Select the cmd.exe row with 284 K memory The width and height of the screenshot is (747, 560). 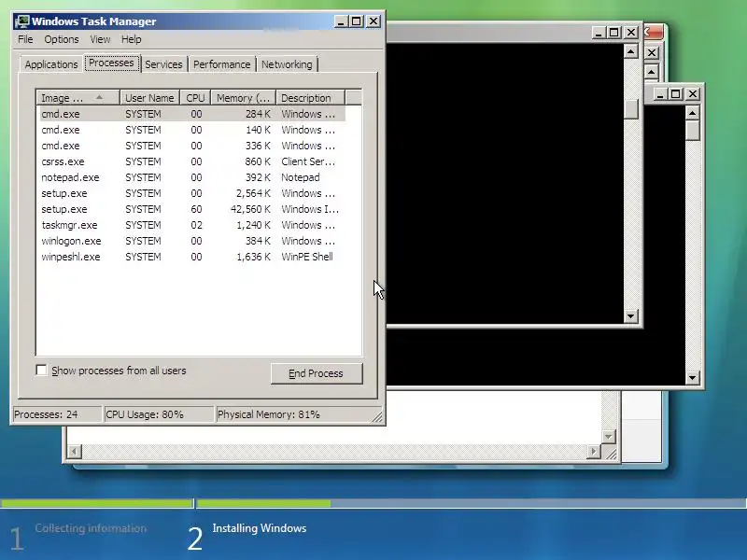(190, 114)
